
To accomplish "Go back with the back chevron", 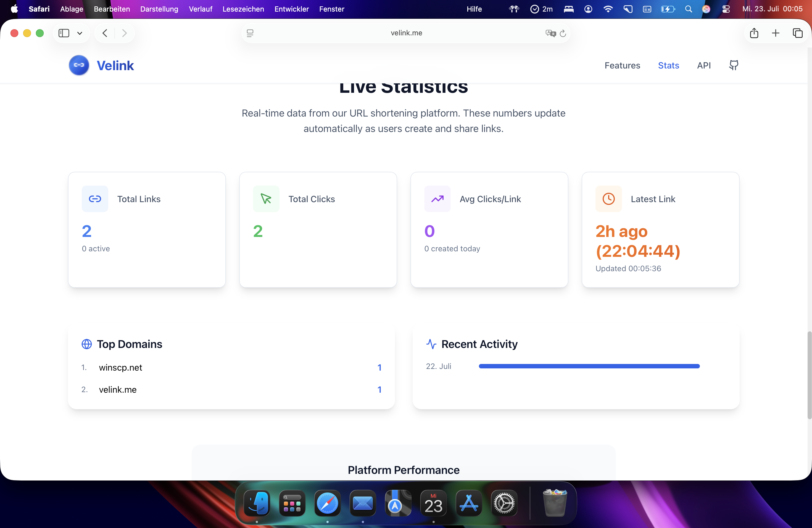I will [x=105, y=33].
